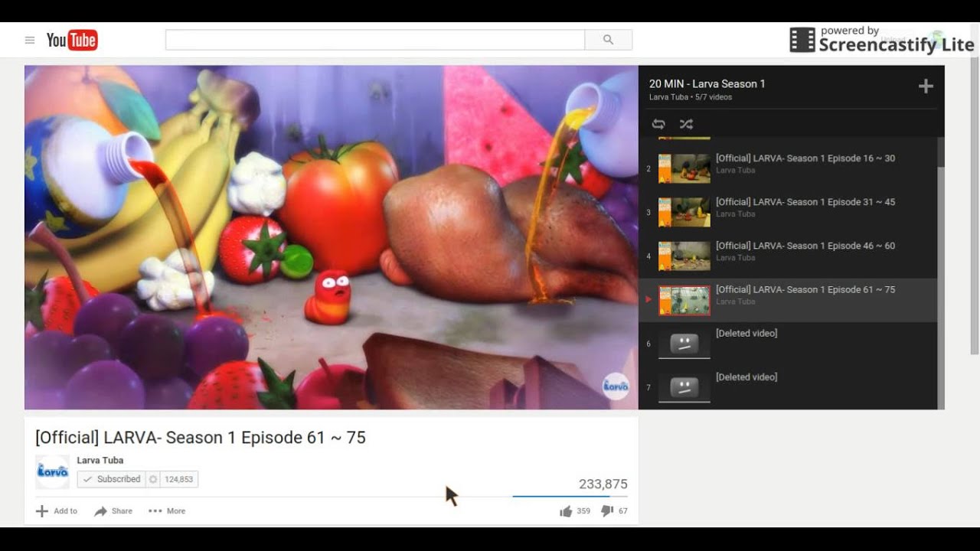
Task: Click the Larva Tuba 5/7 videos subtitle
Action: 691,97
